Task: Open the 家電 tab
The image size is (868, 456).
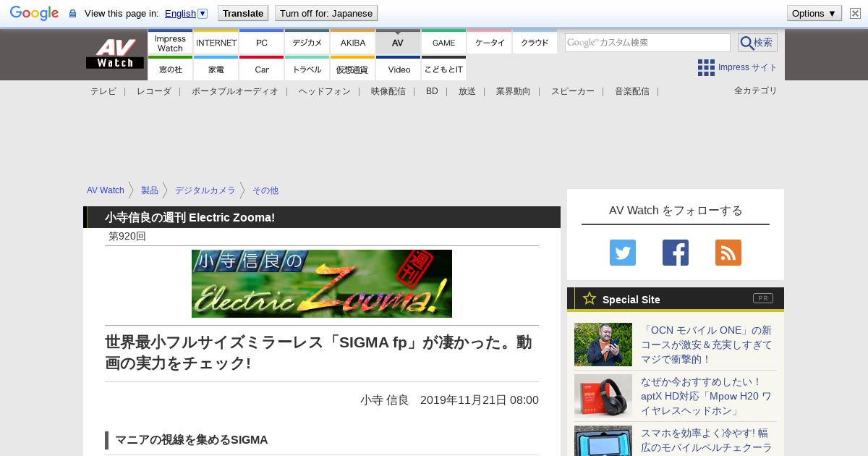Action: (216, 69)
